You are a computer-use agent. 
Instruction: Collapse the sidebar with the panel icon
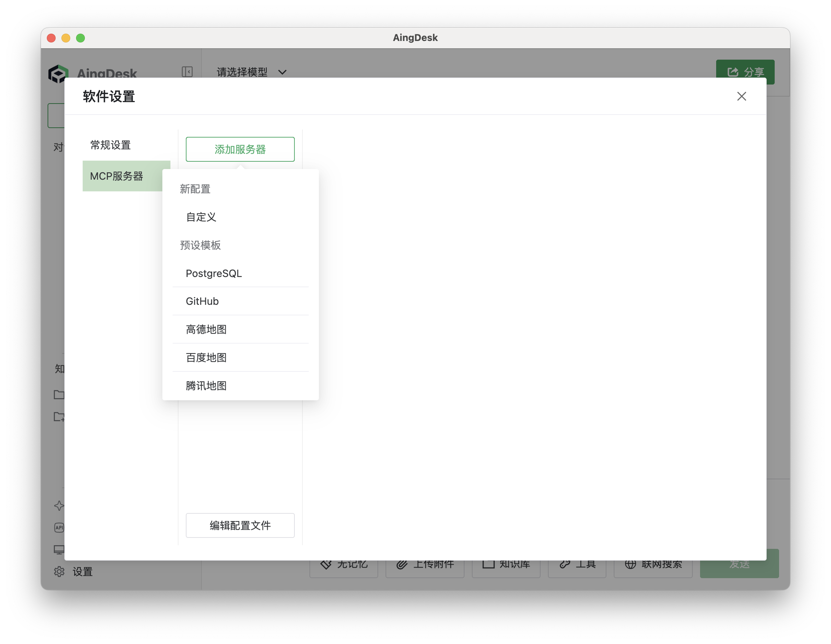187,72
